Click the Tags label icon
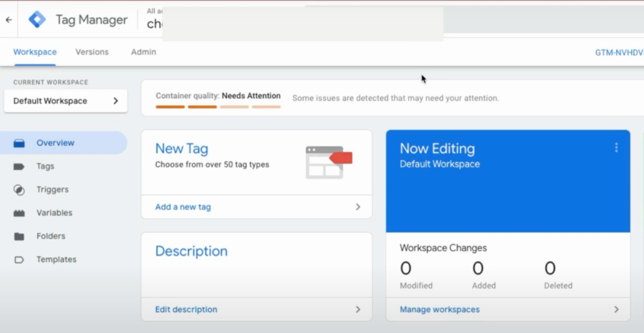Screen dimensions: 644x333 coord(19,166)
